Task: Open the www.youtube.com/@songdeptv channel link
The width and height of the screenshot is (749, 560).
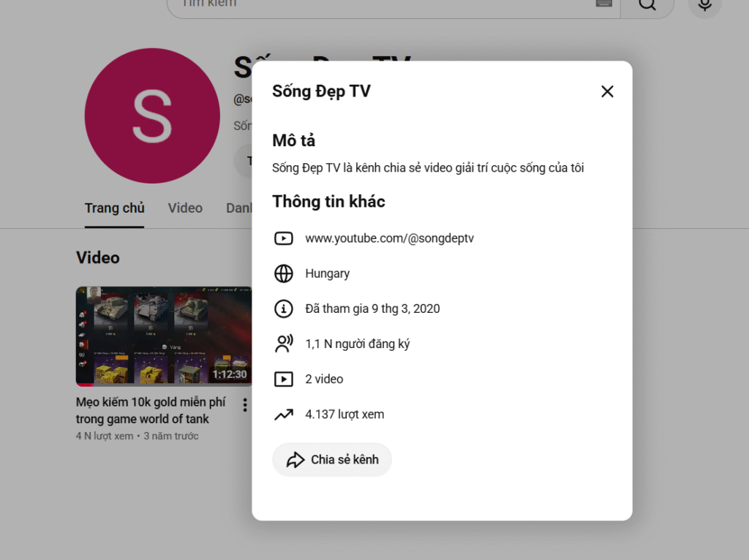Action: [x=389, y=238]
